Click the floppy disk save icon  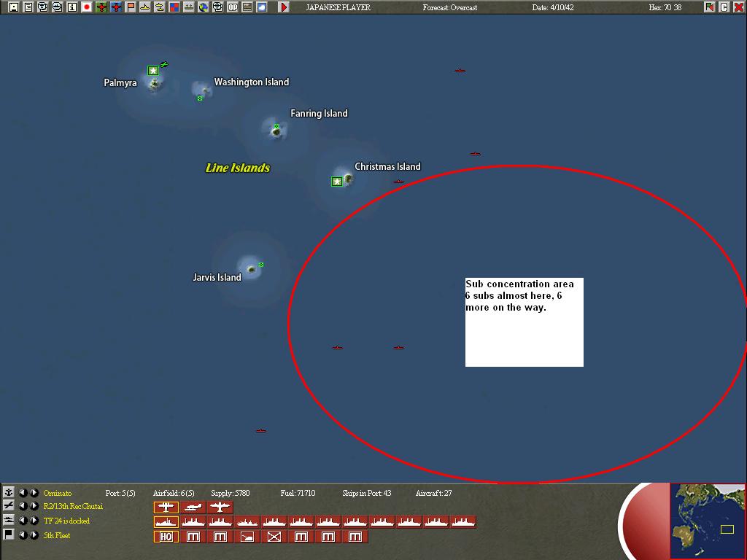14,7
